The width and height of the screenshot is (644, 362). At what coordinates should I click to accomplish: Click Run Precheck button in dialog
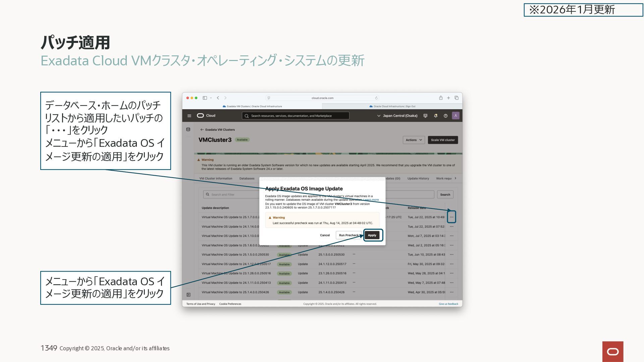(348, 235)
